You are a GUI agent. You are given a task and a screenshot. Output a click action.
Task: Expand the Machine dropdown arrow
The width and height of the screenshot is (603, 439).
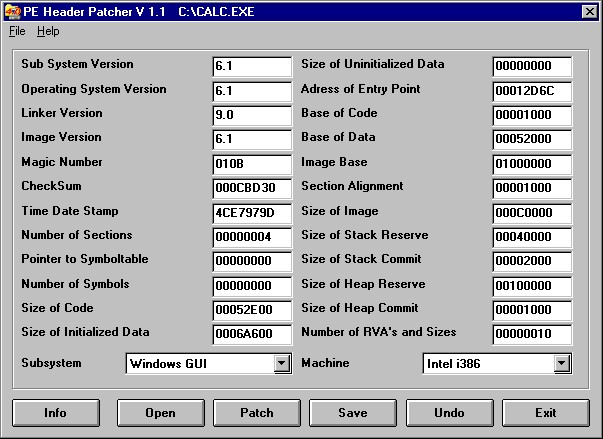562,363
